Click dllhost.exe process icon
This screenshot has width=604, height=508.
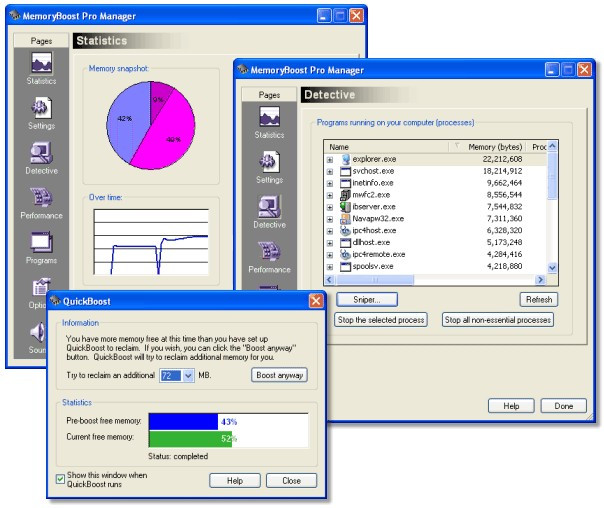pos(346,243)
